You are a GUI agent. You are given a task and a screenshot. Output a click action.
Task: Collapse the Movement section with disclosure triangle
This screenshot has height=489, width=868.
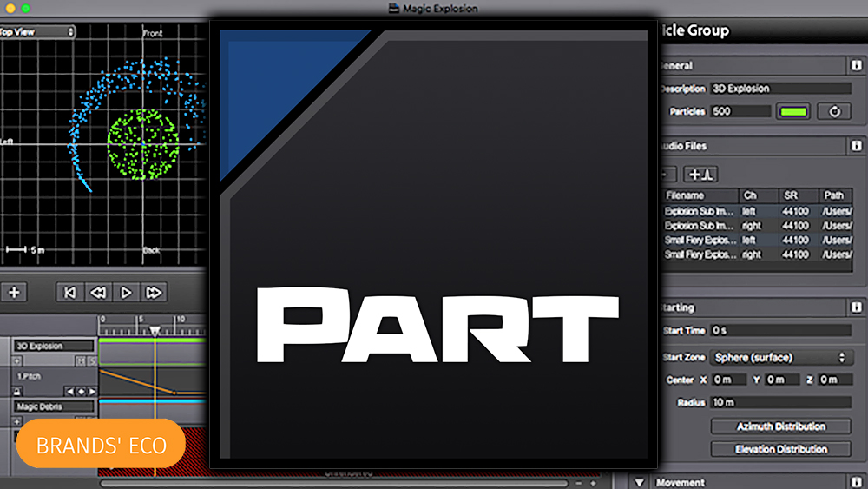click(641, 483)
